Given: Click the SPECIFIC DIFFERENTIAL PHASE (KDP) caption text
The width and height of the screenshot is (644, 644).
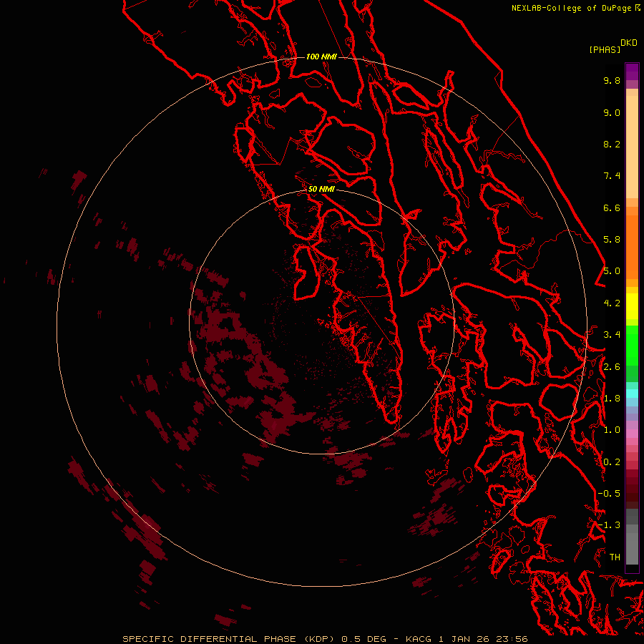Looking at the screenshot, I should point(228,639).
